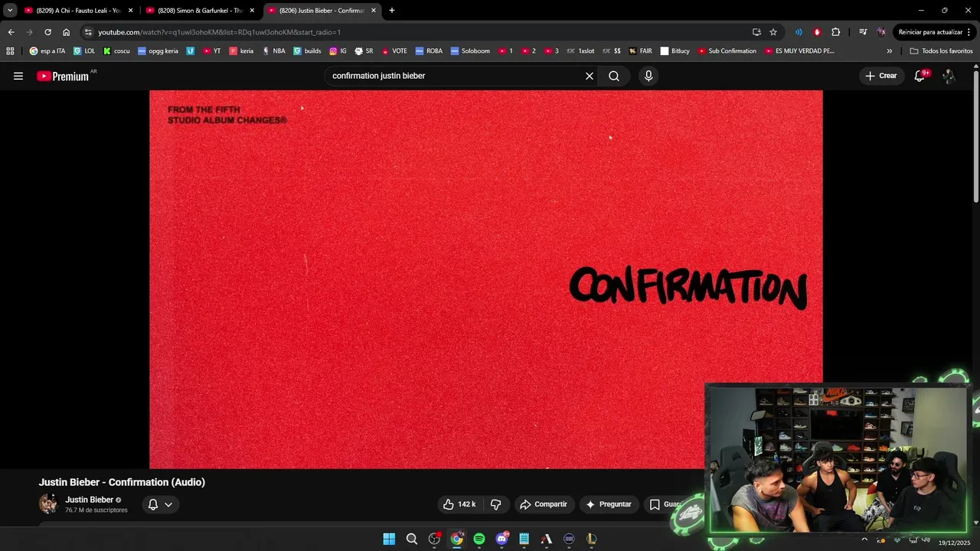
Task: Share video with Compartir button
Action: coord(544,504)
